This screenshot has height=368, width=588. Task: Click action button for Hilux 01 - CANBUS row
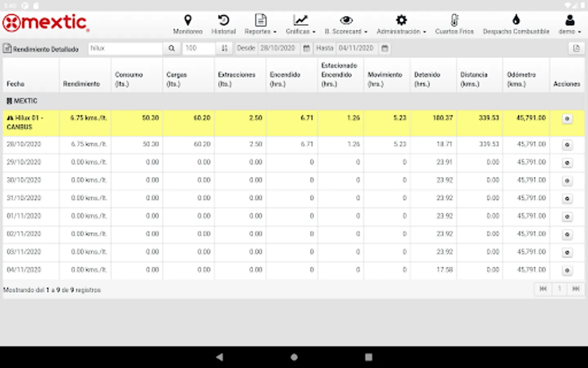click(x=567, y=119)
